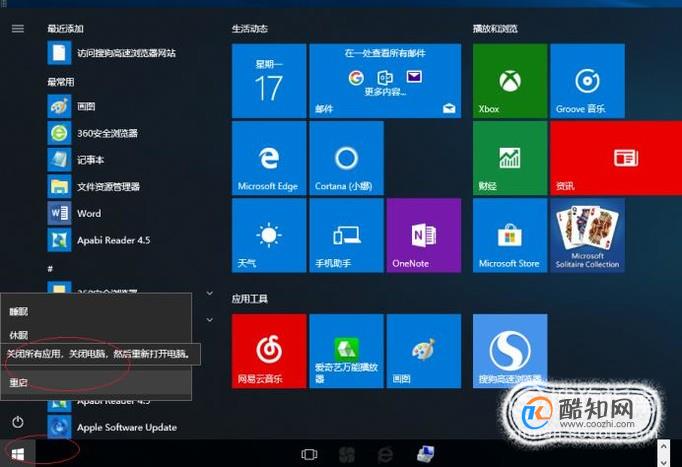682x467 pixels.
Task: Open Task View from the taskbar
Action: (309, 455)
